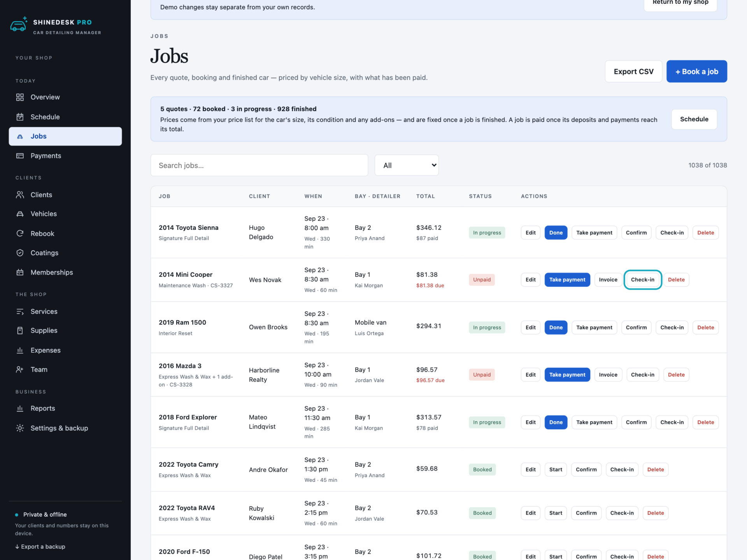
Task: Mark the 2019 Ram 1500 job Done
Action: click(556, 327)
